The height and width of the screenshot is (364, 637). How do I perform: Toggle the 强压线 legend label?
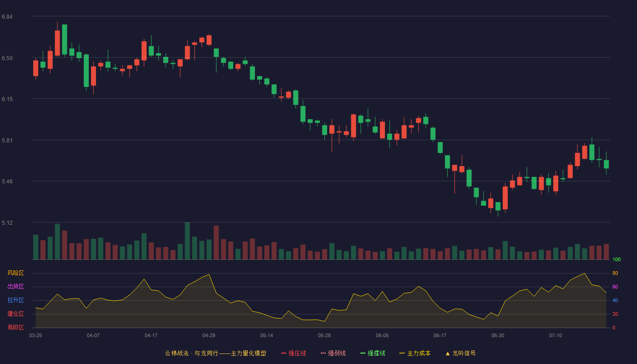coord(297,353)
